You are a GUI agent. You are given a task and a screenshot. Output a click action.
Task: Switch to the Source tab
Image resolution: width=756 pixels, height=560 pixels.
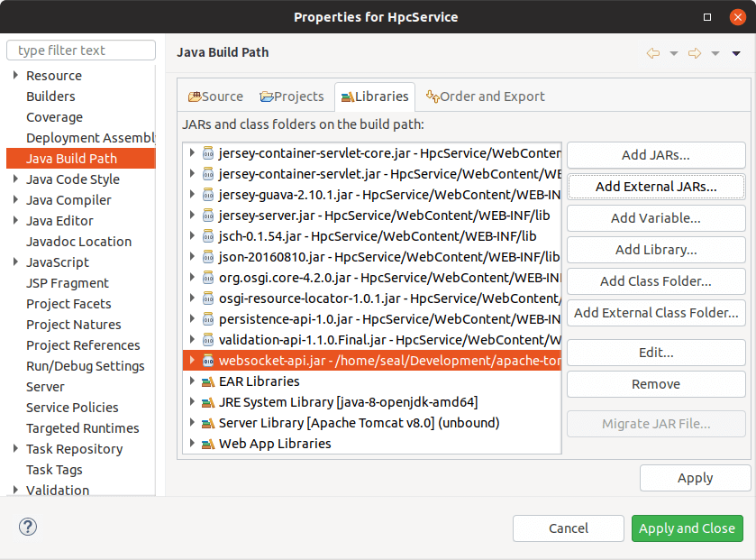215,96
